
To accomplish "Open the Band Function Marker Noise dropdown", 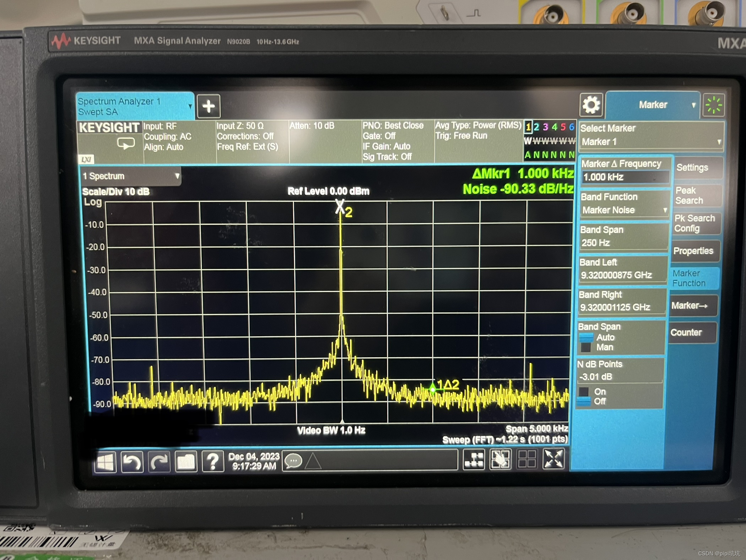I will pos(624,210).
